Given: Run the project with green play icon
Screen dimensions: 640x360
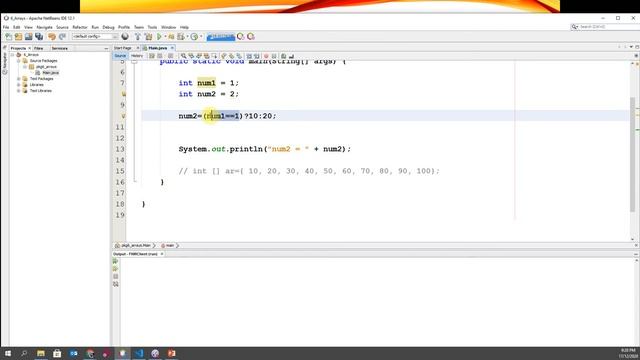Looking at the screenshot, I should tap(160, 37).
